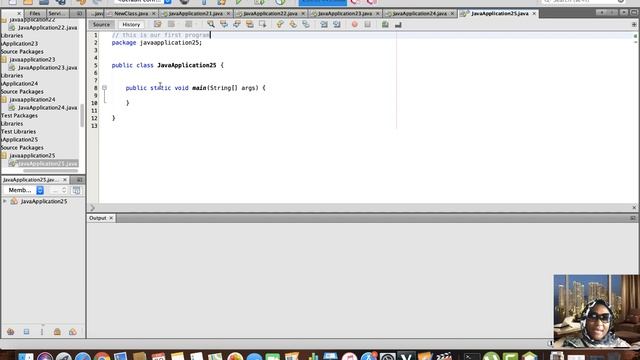The height and width of the screenshot is (360, 640).
Task: Click the 'public static void main' line
Action: pos(196,88)
